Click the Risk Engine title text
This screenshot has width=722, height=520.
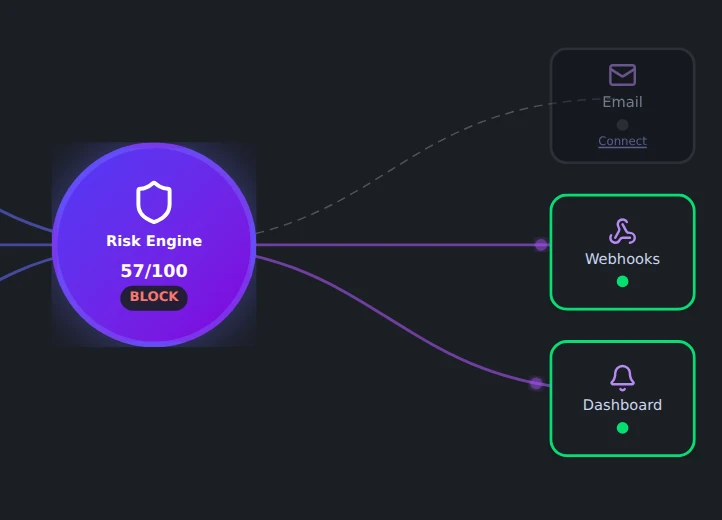(154, 241)
